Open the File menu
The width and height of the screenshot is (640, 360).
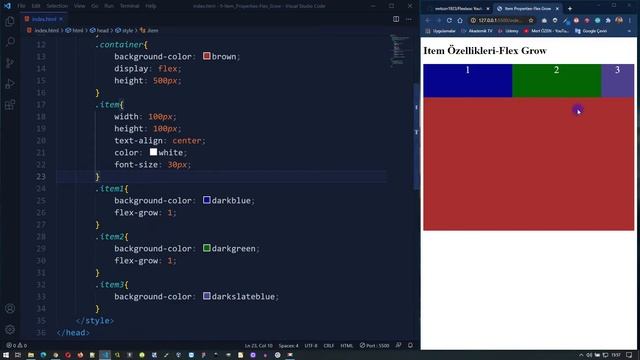[x=21, y=6]
